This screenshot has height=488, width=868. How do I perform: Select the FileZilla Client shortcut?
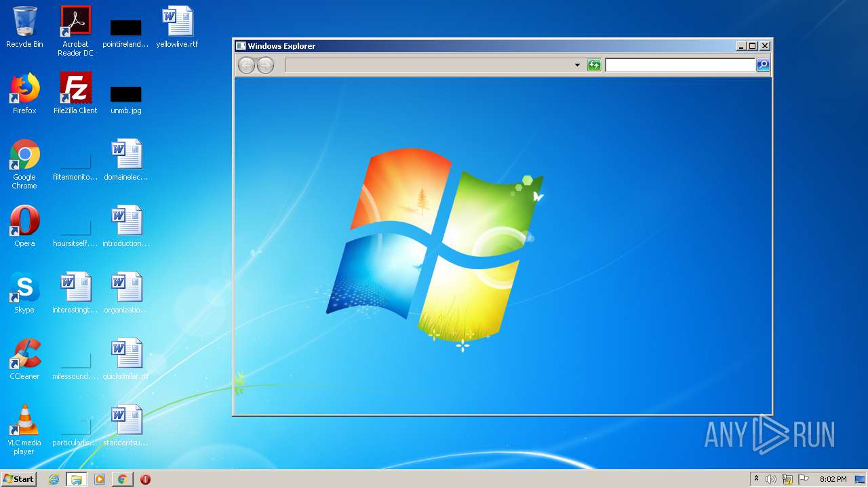75,94
